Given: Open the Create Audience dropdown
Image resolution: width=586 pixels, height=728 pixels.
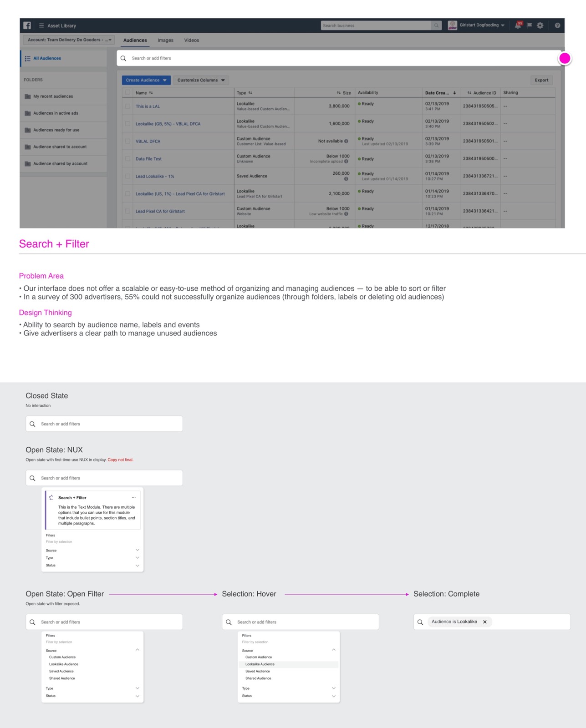Looking at the screenshot, I should tap(146, 80).
